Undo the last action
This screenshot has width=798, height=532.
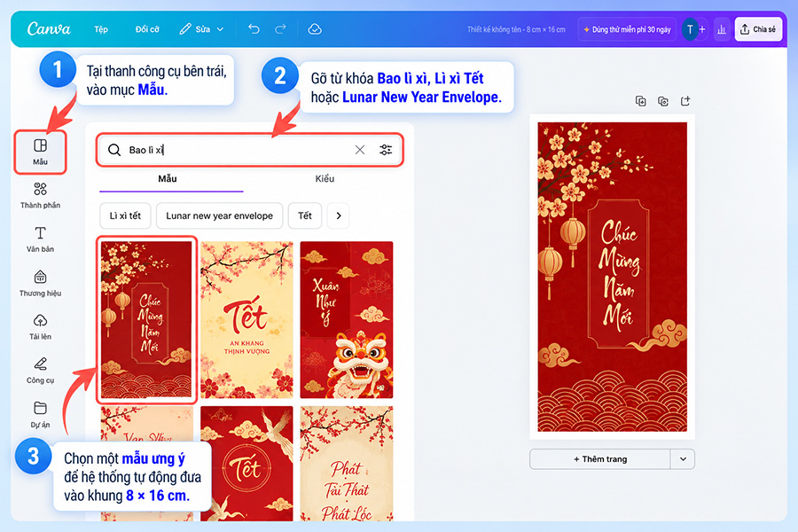click(x=254, y=29)
